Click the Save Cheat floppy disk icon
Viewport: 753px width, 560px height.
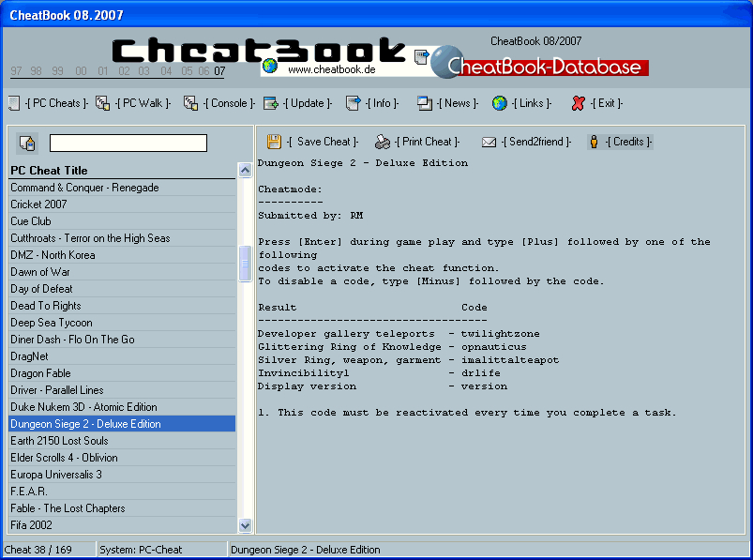[x=274, y=142]
